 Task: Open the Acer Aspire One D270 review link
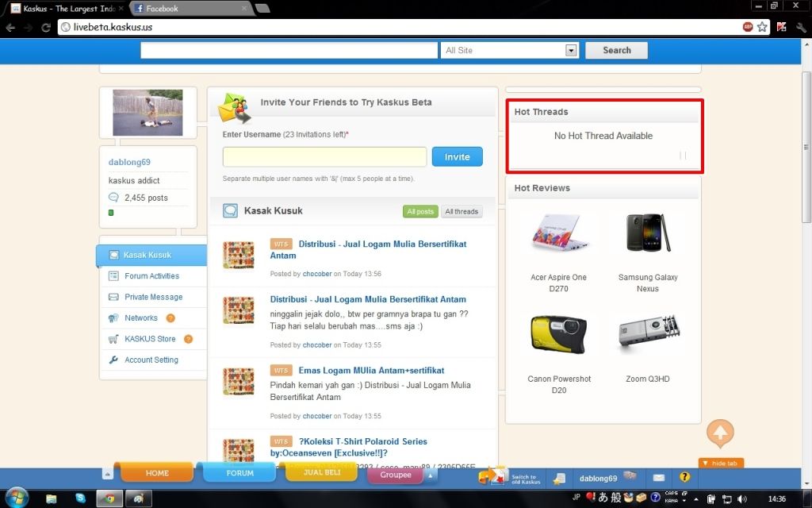pyautogui.click(x=559, y=283)
